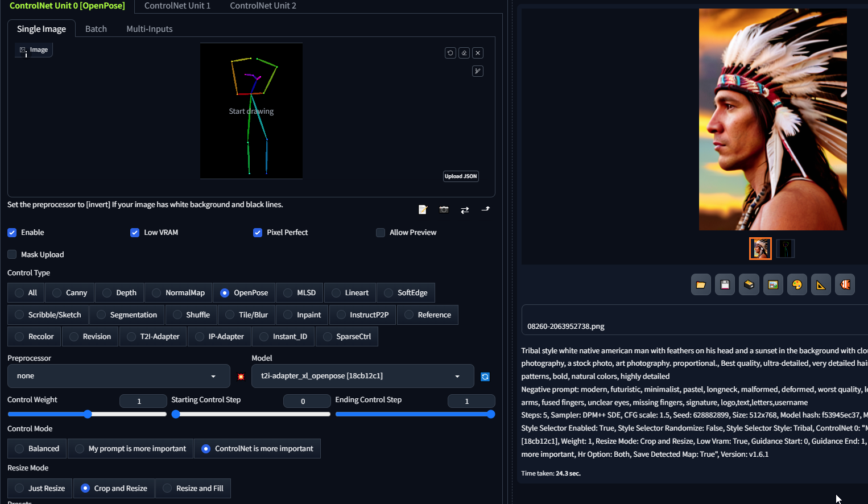The height and width of the screenshot is (504, 868).
Task: Select the OpenPose skeleton thumbnail below the result
Action: [x=786, y=248]
